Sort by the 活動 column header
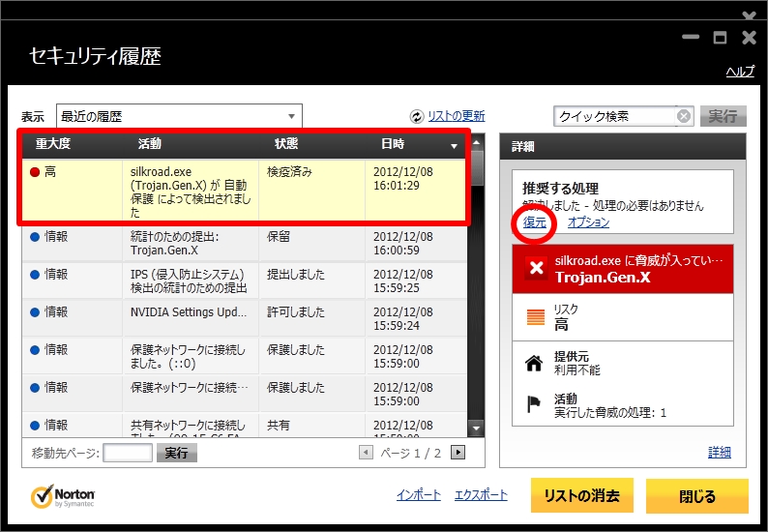 pyautogui.click(x=149, y=143)
